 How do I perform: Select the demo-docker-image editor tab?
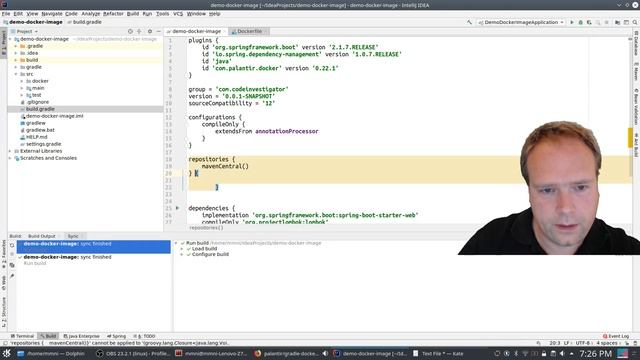tap(196, 31)
